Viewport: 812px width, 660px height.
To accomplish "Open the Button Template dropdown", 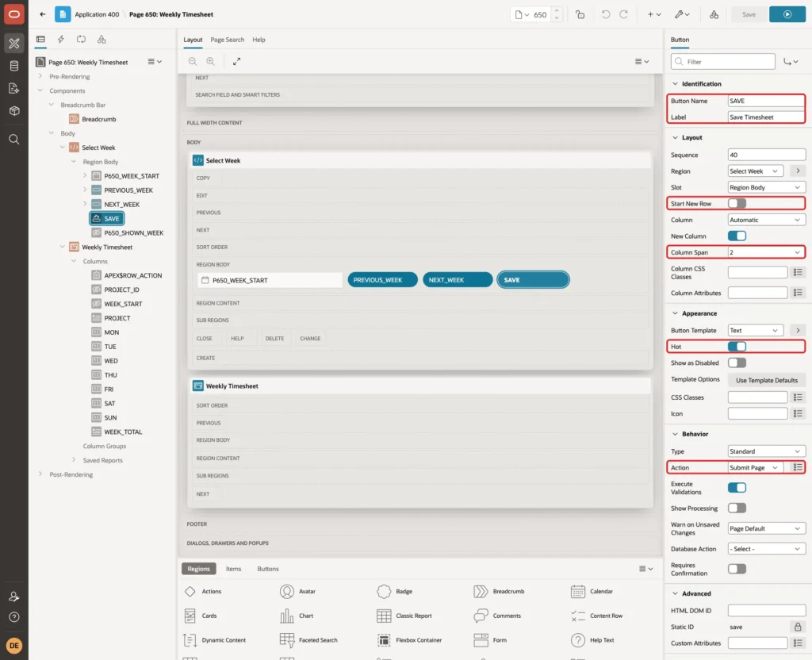I will [755, 331].
